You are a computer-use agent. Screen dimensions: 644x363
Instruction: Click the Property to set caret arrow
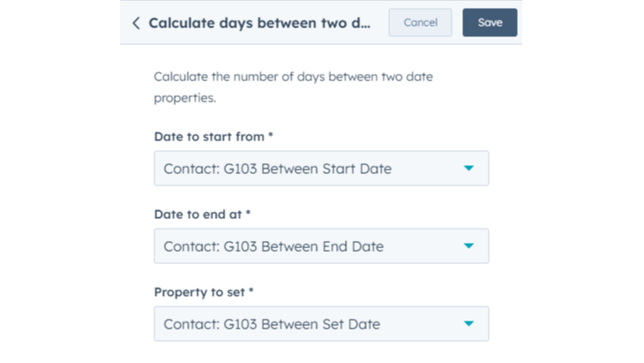(x=468, y=324)
